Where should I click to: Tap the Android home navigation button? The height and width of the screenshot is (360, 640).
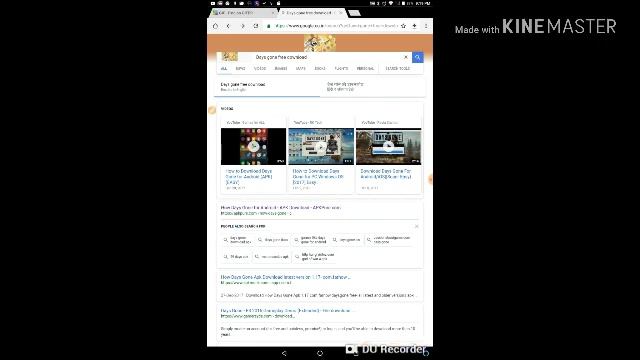tap(320, 353)
